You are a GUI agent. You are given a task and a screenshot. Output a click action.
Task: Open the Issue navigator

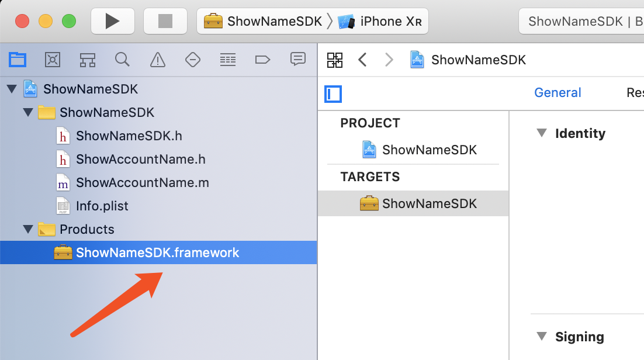tap(158, 60)
